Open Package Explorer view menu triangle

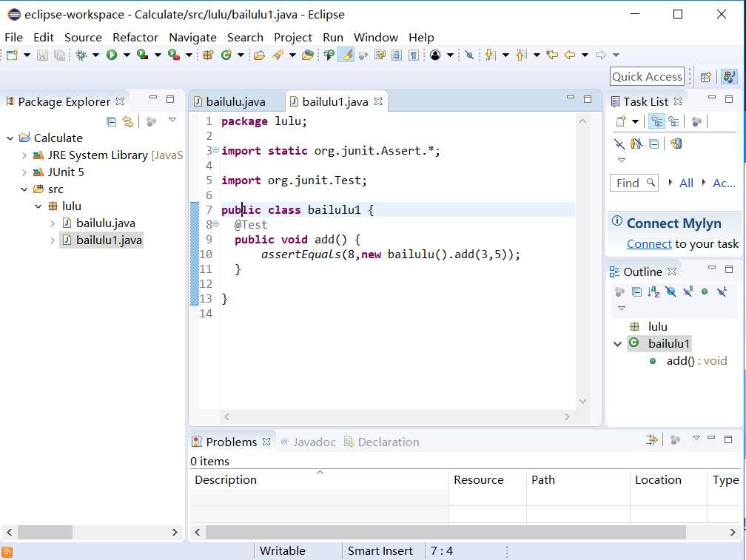(x=172, y=120)
